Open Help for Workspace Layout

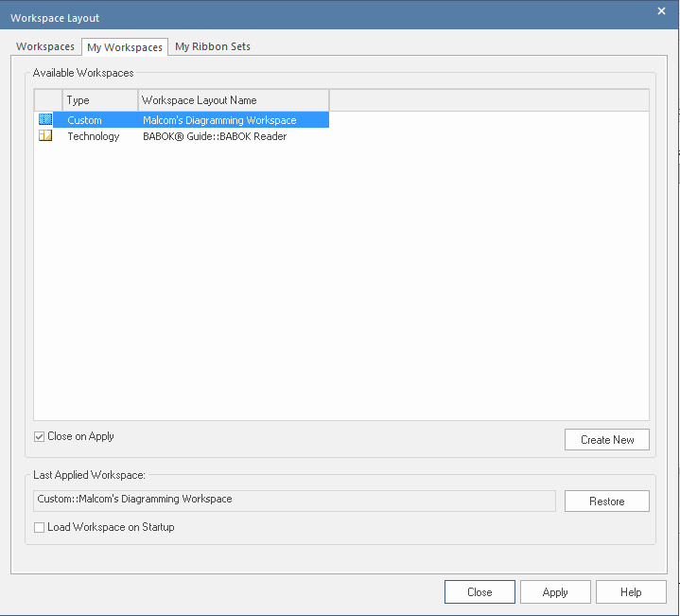tap(631, 592)
